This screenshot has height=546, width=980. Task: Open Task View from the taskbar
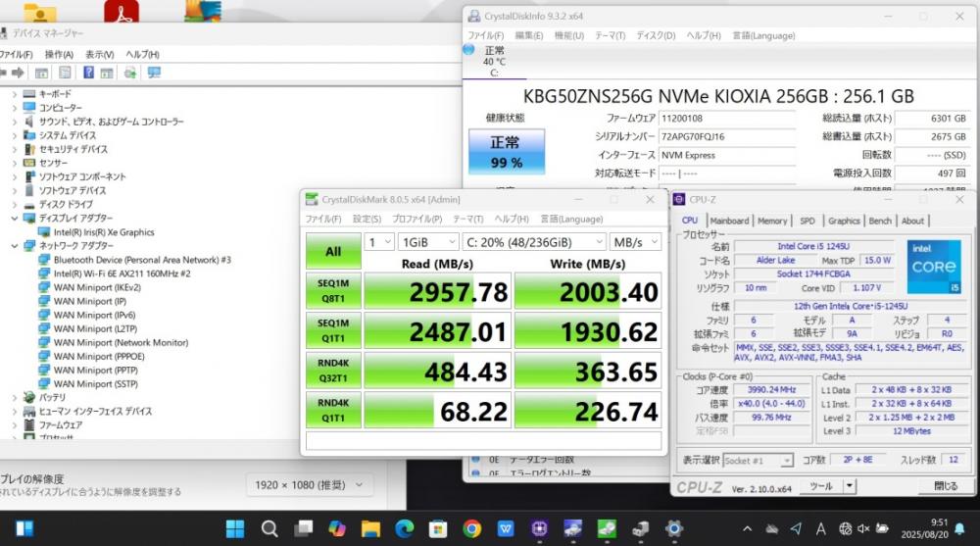click(x=304, y=529)
